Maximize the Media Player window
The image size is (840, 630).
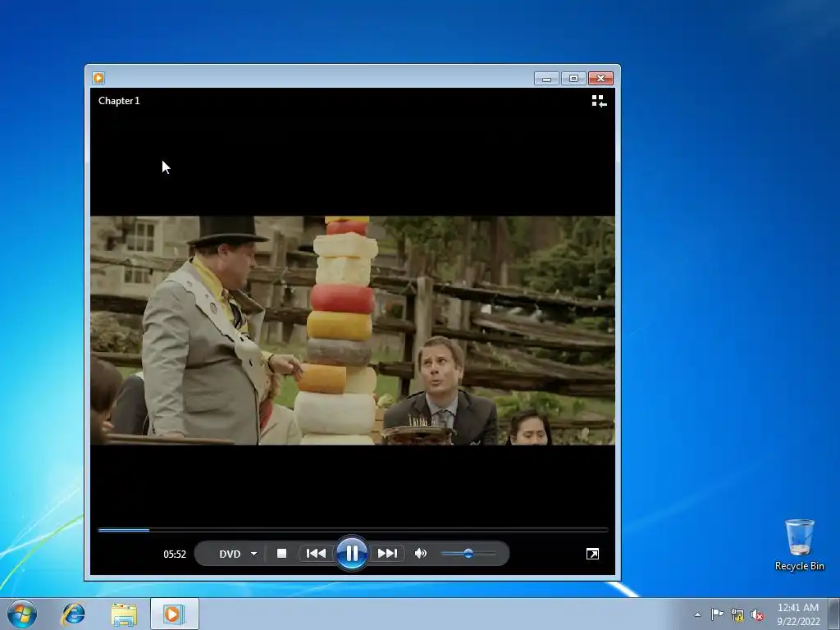click(573, 79)
